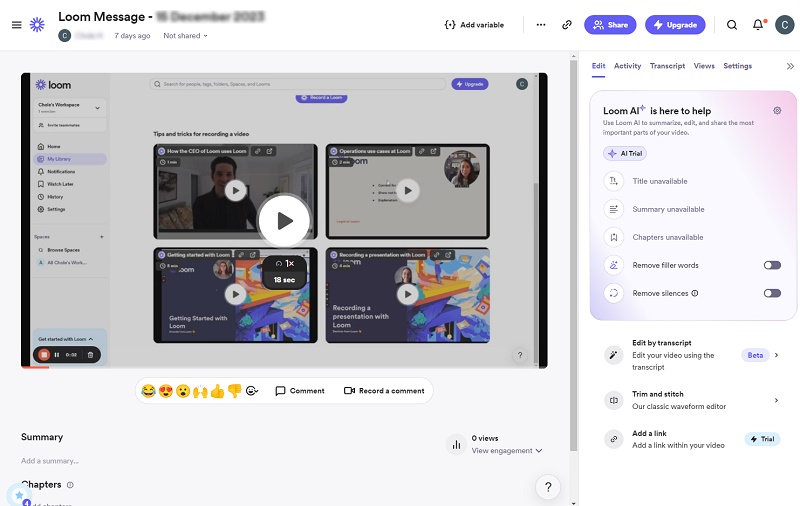Play the main video
The height and width of the screenshot is (506, 800).
pos(284,221)
